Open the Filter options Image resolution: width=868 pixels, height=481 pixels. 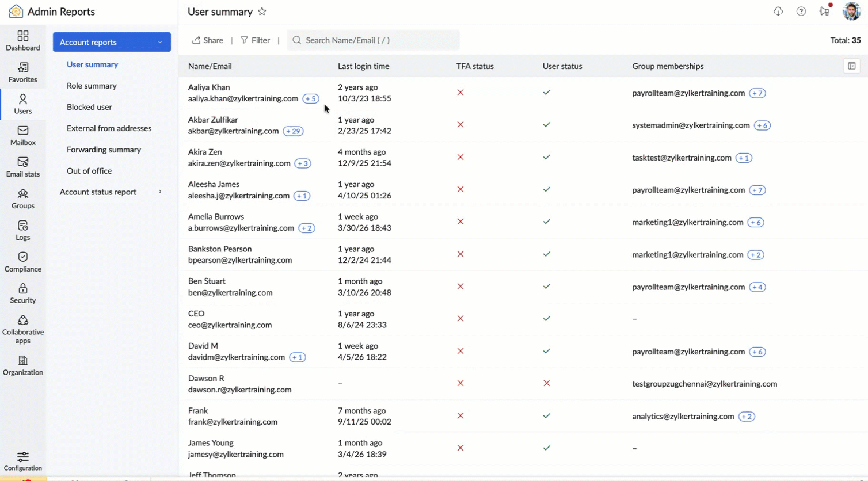255,40
